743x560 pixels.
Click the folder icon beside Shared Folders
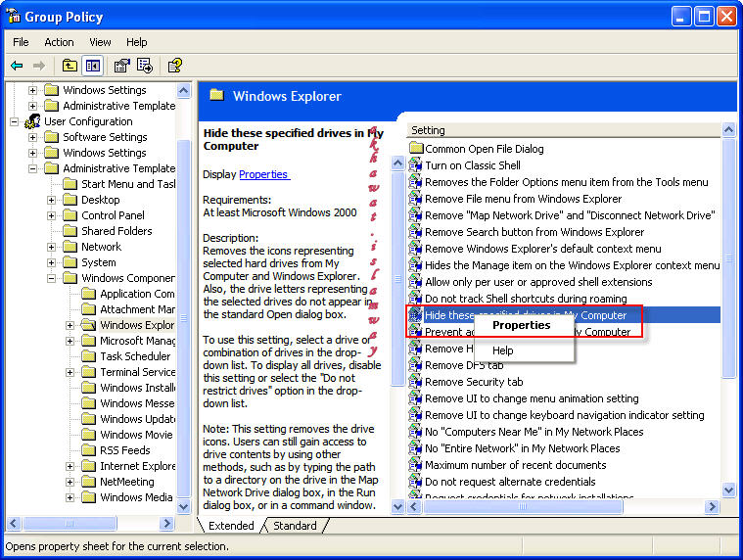[x=70, y=231]
